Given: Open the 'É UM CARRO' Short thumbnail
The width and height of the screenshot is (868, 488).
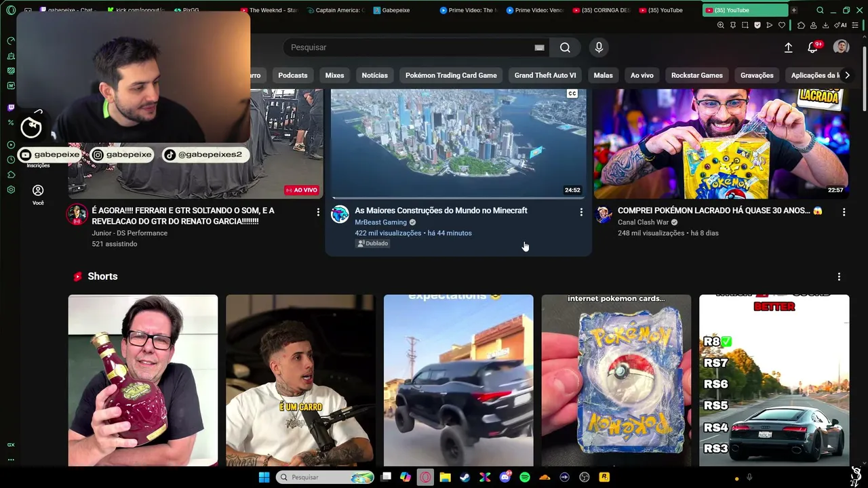Looking at the screenshot, I should click(x=300, y=380).
